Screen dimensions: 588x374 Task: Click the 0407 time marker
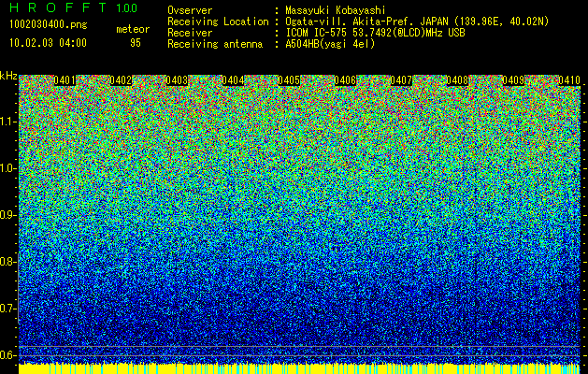401,80
